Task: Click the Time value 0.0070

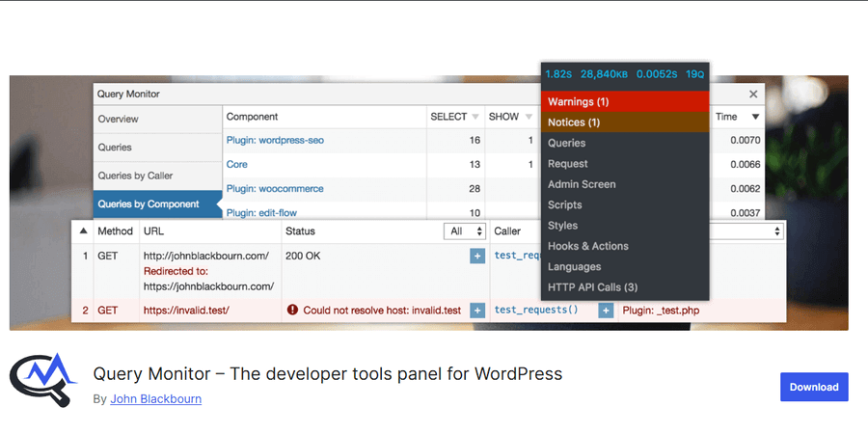Action: click(746, 141)
